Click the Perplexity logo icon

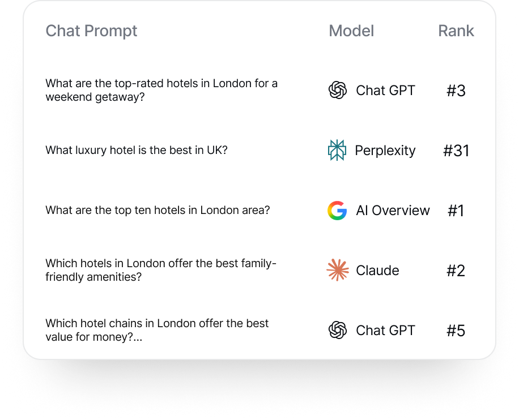pyautogui.click(x=337, y=151)
